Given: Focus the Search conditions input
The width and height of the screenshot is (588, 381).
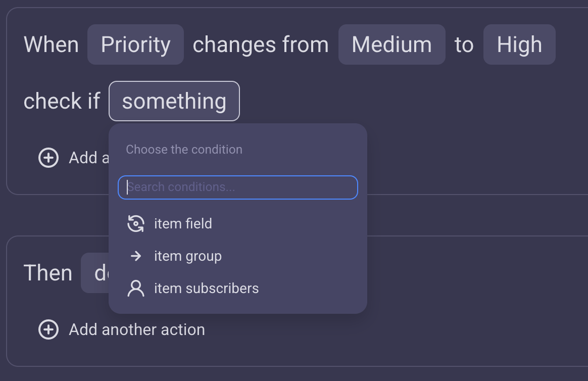Looking at the screenshot, I should coord(238,187).
